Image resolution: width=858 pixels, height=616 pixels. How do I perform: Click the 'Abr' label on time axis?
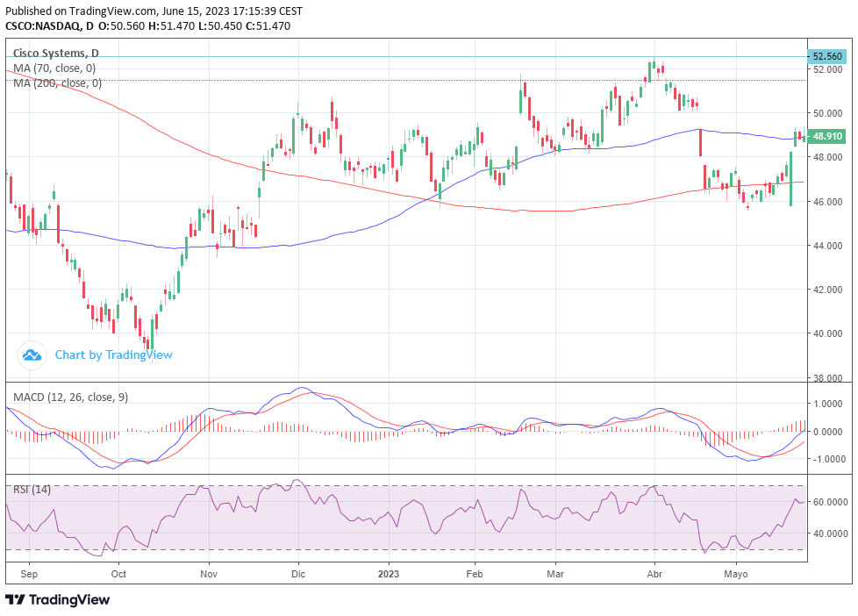pos(654,574)
